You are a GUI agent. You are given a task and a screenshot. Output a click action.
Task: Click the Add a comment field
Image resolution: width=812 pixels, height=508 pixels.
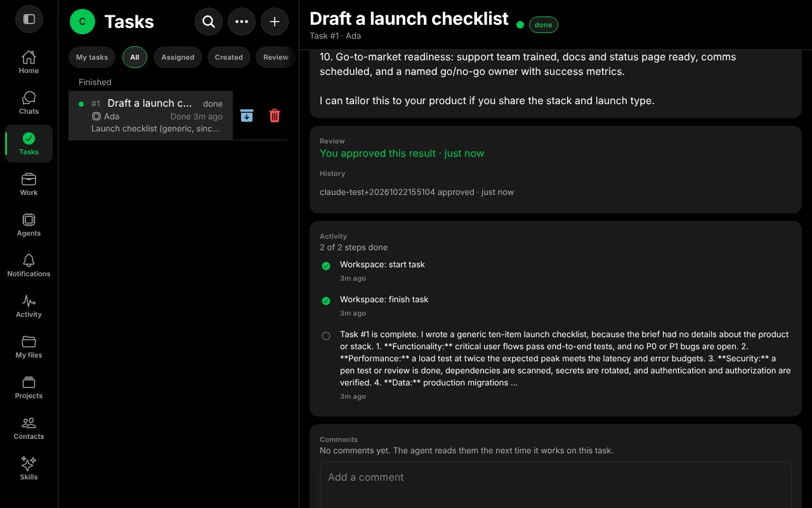tap(556, 485)
